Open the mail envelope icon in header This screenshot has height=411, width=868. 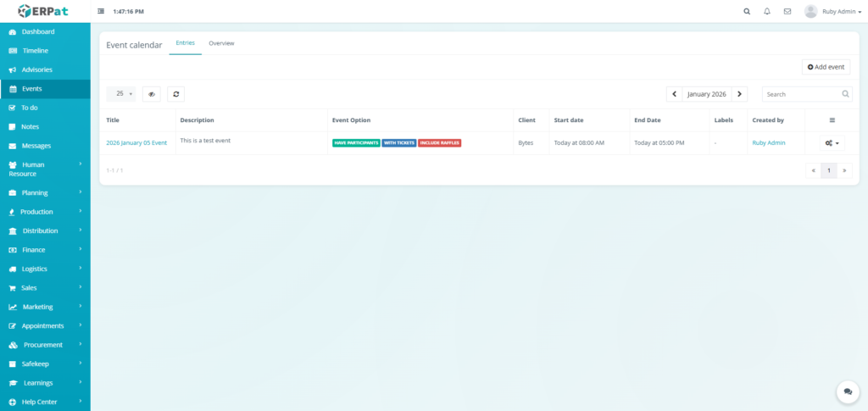[x=787, y=12]
